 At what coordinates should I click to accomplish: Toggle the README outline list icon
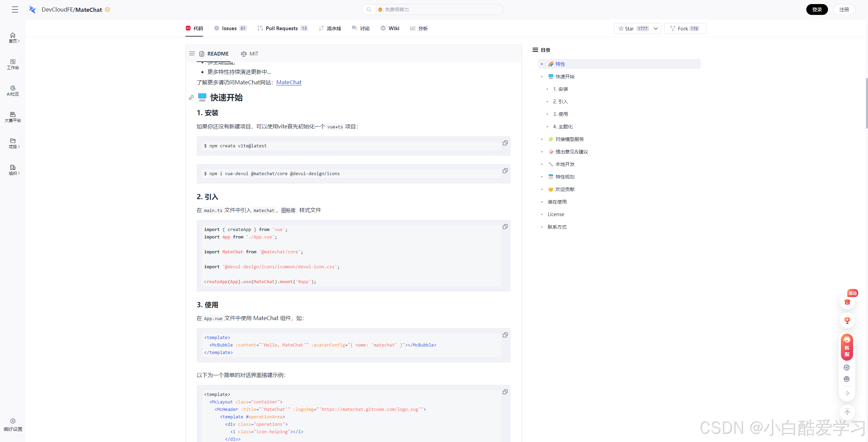tap(192, 54)
